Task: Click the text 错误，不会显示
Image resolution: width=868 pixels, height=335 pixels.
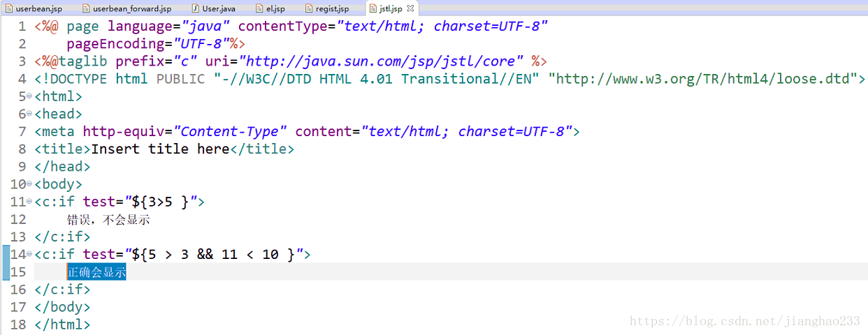Action: click(x=108, y=220)
